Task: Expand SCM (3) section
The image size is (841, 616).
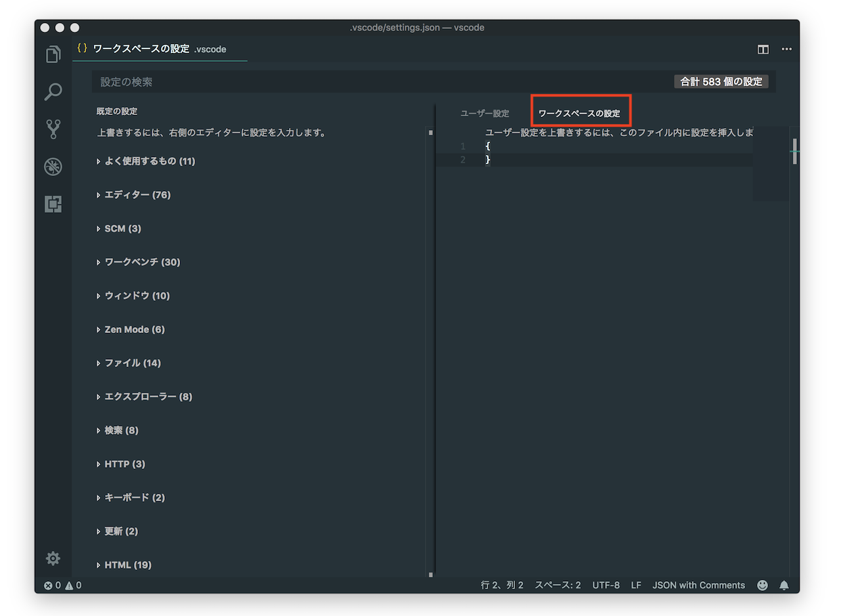Action: pyautogui.click(x=119, y=229)
